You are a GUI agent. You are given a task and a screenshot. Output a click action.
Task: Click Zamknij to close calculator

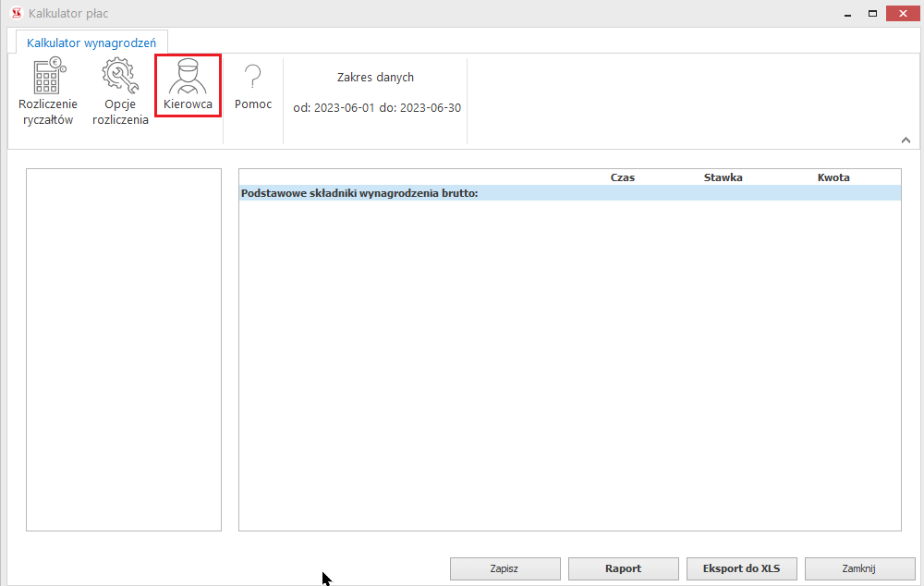pos(859,568)
